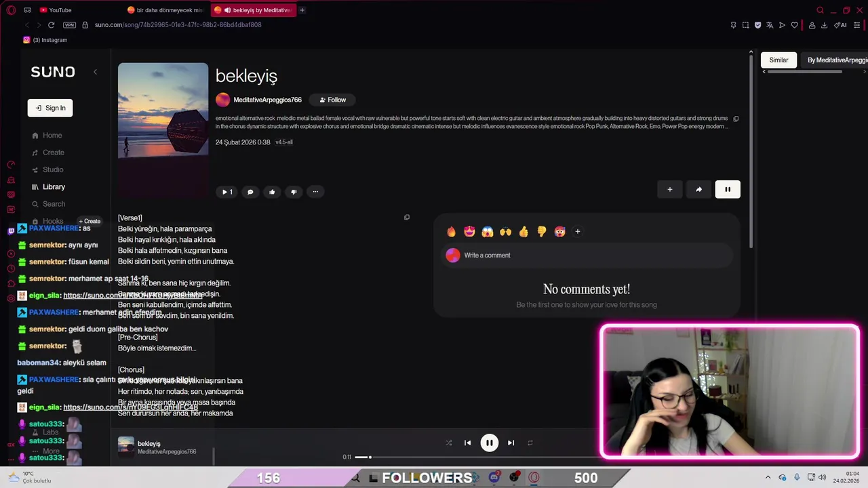React with fire emoji
Screen dimensions: 868x488
(x=452, y=232)
